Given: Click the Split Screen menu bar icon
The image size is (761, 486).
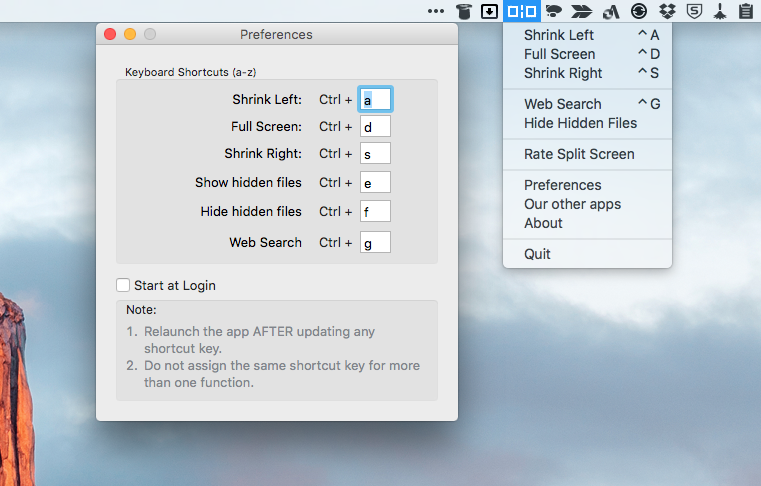Looking at the screenshot, I should pos(522,11).
